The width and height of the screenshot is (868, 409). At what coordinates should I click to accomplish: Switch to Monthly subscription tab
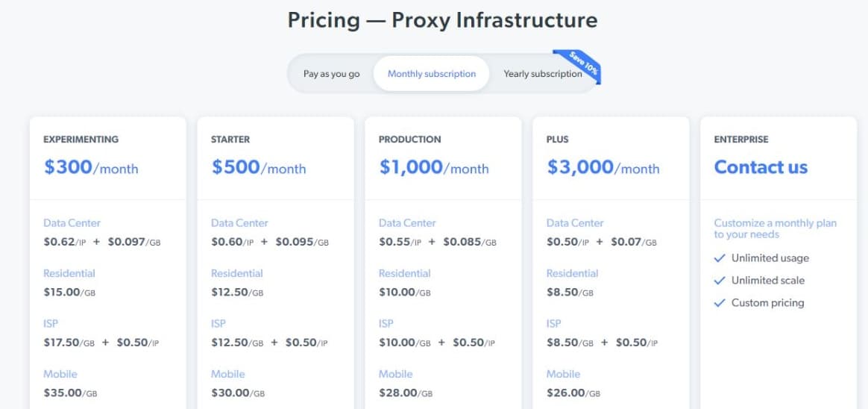click(431, 74)
